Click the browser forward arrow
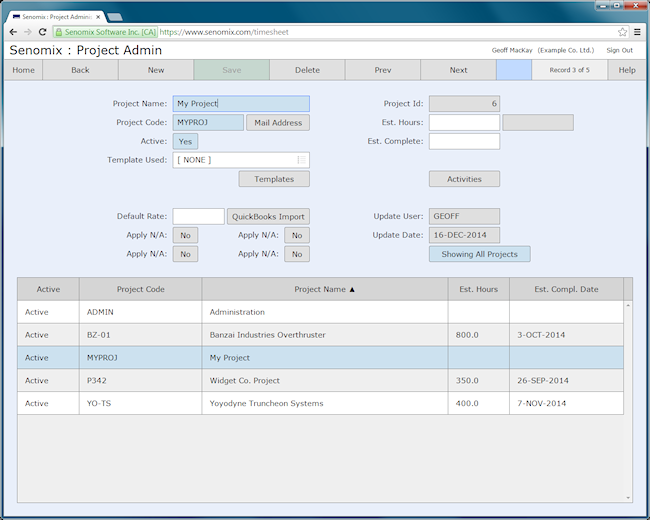This screenshot has width=650, height=520. pyautogui.click(x=28, y=32)
